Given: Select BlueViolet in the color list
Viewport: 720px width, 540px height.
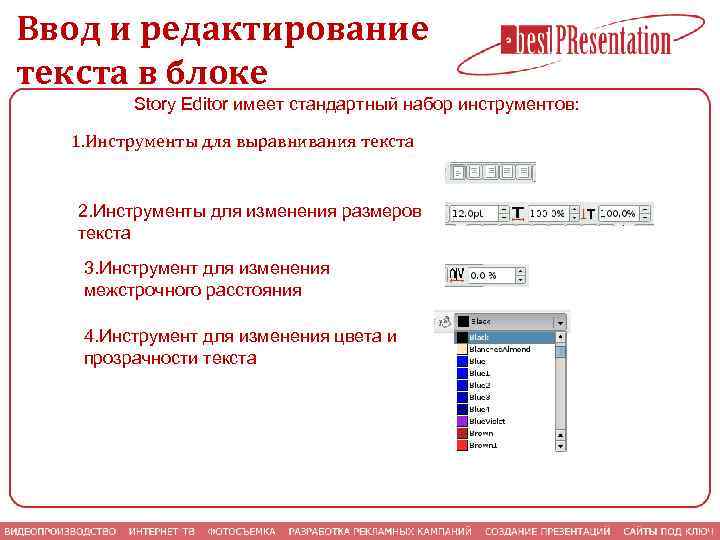Looking at the screenshot, I should click(505, 421).
